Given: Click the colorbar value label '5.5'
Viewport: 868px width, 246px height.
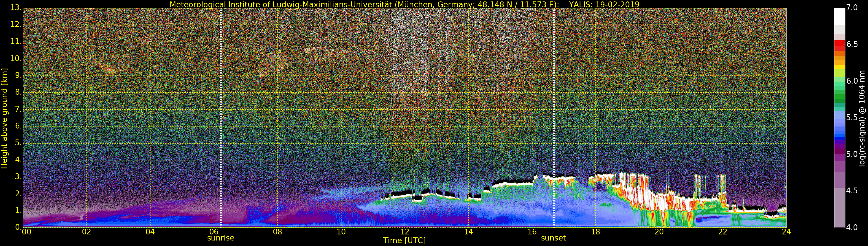Looking at the screenshot, I should click(852, 117).
